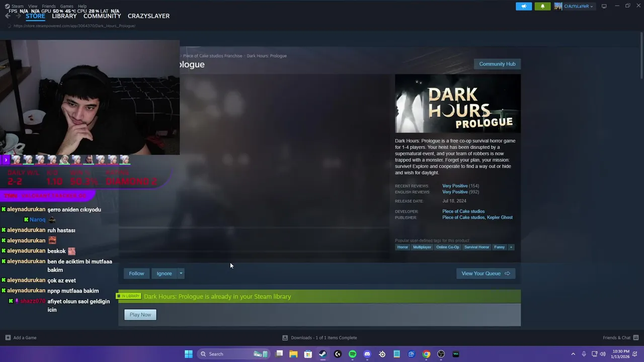The image size is (644, 362).
Task: Open Google Chrome from taskbar
Action: 426,354
